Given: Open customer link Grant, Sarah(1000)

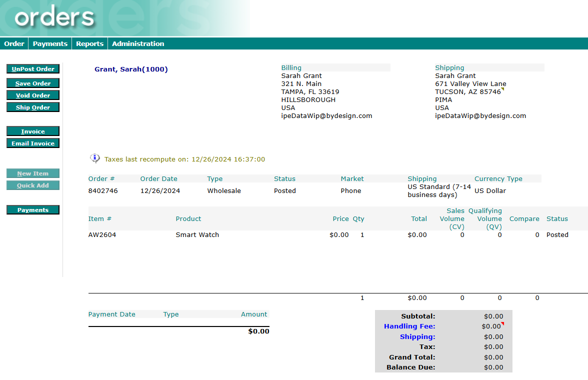Looking at the screenshot, I should 131,69.
